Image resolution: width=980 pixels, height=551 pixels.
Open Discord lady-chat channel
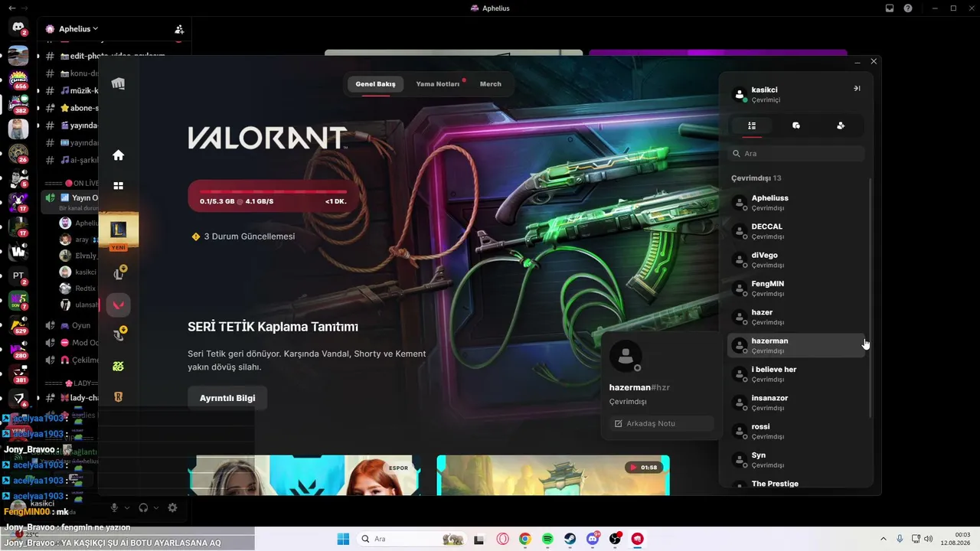71,398
